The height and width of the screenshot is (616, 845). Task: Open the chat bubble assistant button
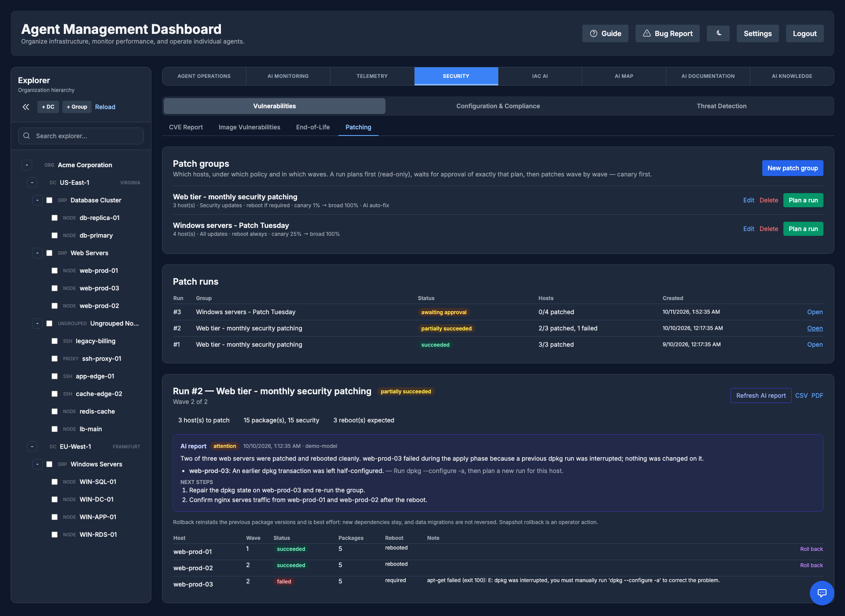[822, 593]
